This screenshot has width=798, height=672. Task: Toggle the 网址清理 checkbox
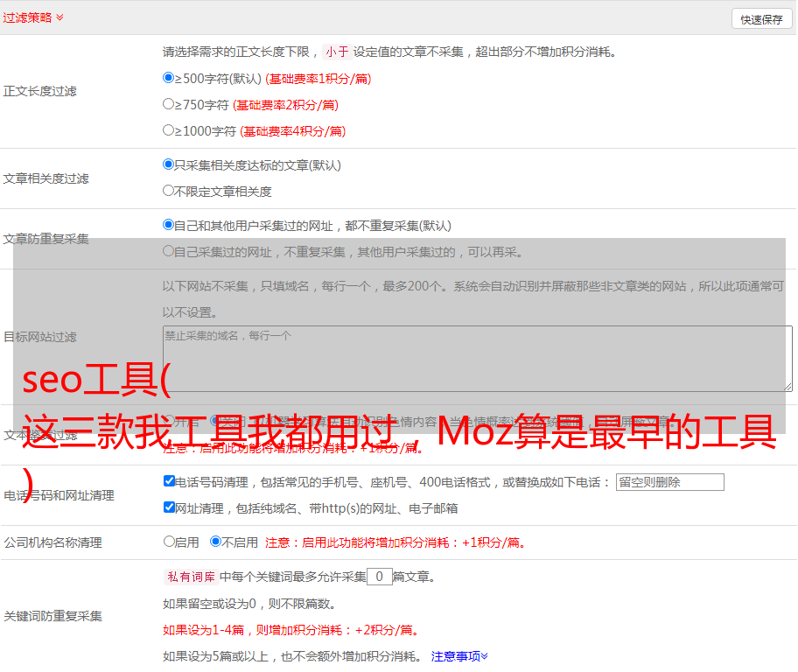170,507
